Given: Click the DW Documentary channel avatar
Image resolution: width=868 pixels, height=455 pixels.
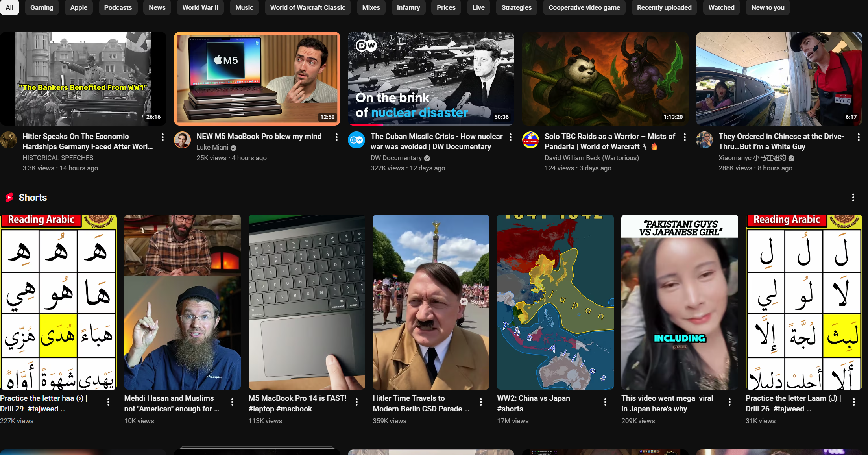Looking at the screenshot, I should 356,140.
